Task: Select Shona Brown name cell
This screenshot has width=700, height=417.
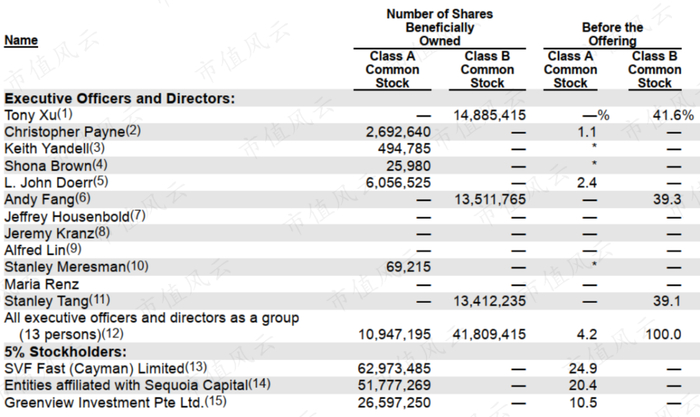Action: click(x=56, y=166)
